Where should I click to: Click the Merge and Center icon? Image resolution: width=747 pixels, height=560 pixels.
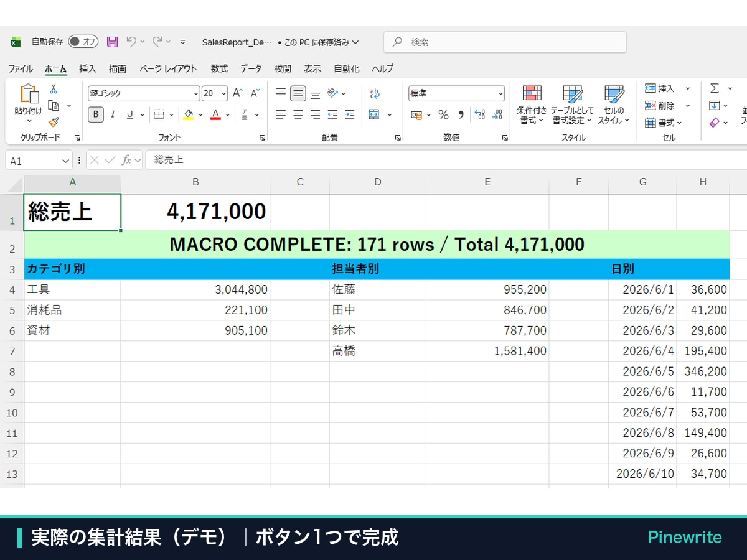374,114
